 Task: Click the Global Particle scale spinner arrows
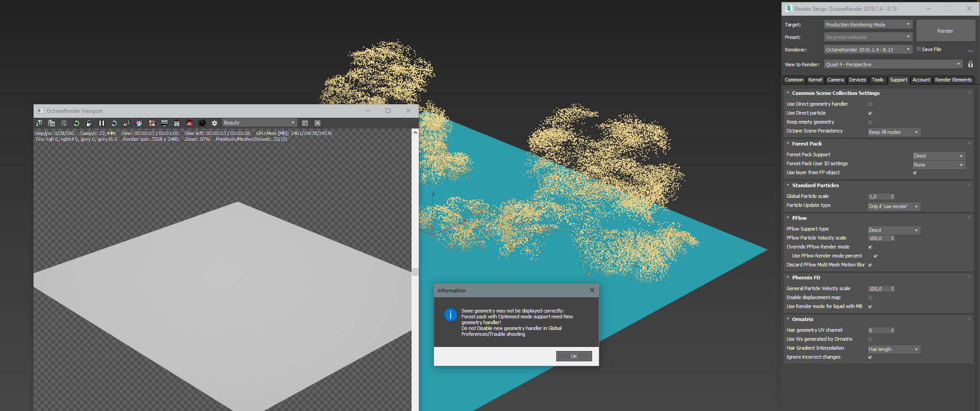point(893,197)
